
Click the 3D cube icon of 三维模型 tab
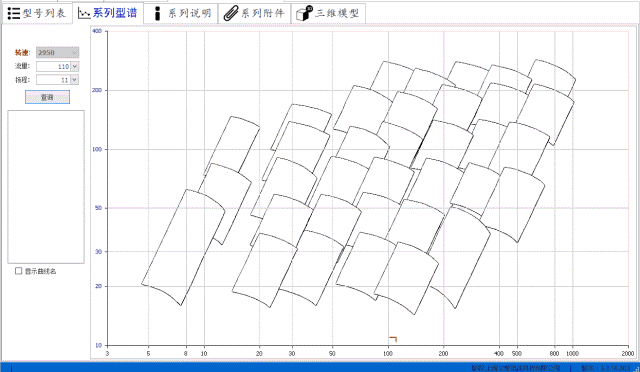[304, 13]
